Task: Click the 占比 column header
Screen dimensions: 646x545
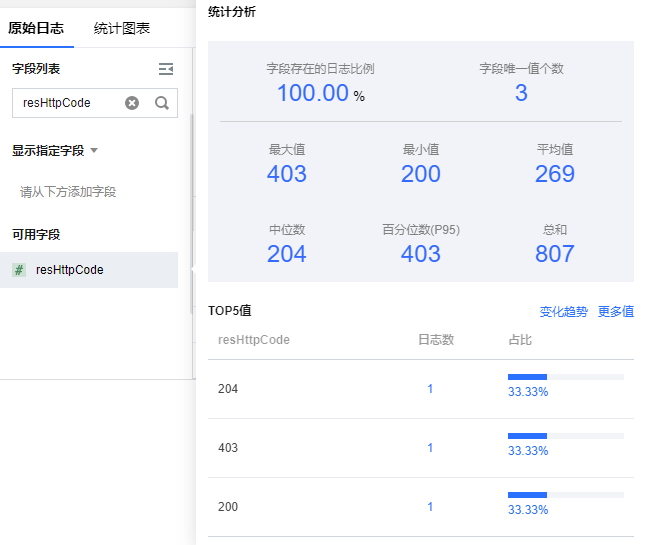Action: pos(520,340)
